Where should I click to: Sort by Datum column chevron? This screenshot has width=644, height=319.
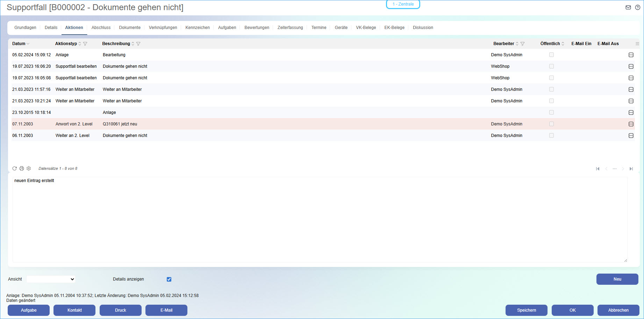coord(28,44)
